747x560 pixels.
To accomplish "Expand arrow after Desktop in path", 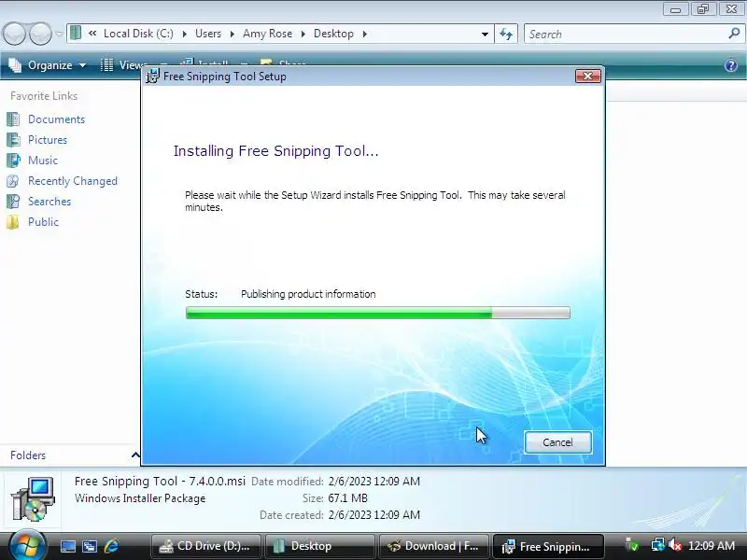I will [364, 35].
